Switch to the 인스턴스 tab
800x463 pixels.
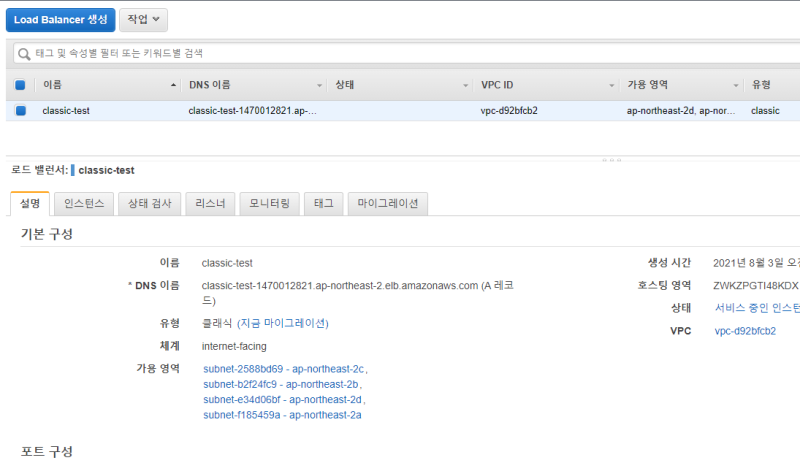click(84, 204)
